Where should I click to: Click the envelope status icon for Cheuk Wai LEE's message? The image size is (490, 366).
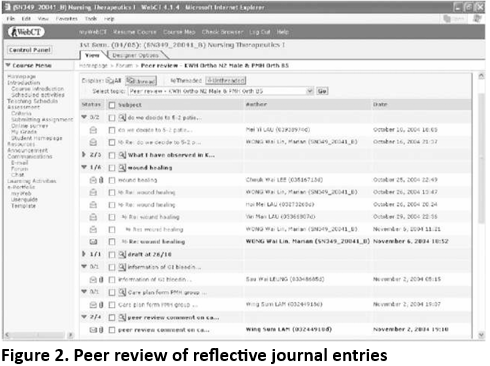tap(93, 180)
